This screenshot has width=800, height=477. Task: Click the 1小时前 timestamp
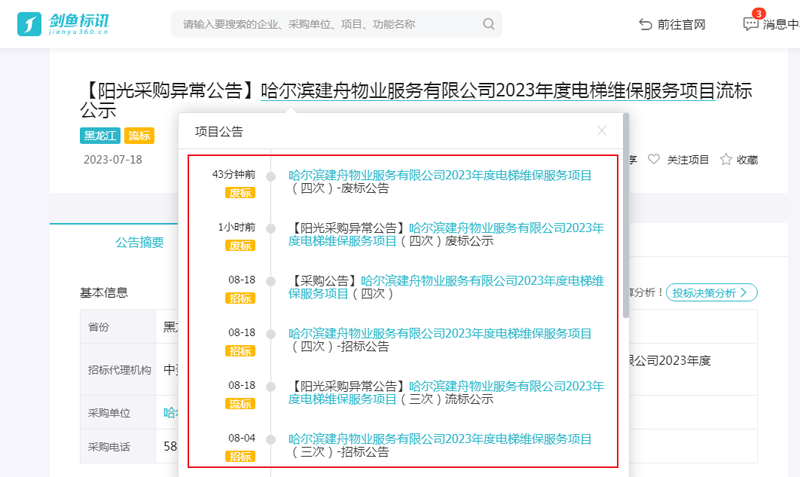pyautogui.click(x=237, y=227)
